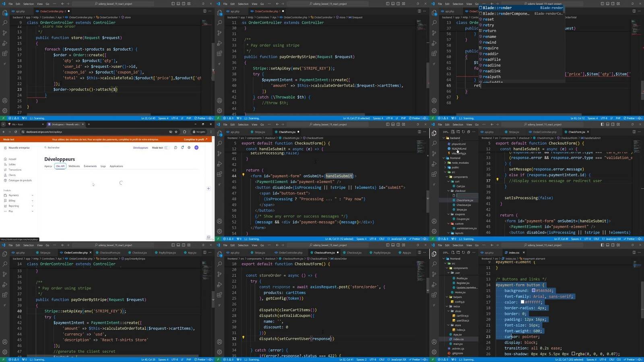The width and height of the screenshot is (644, 362).
Task: Click the lightbulb on line 44 of CheckForm.jsx
Action: pos(243,175)
